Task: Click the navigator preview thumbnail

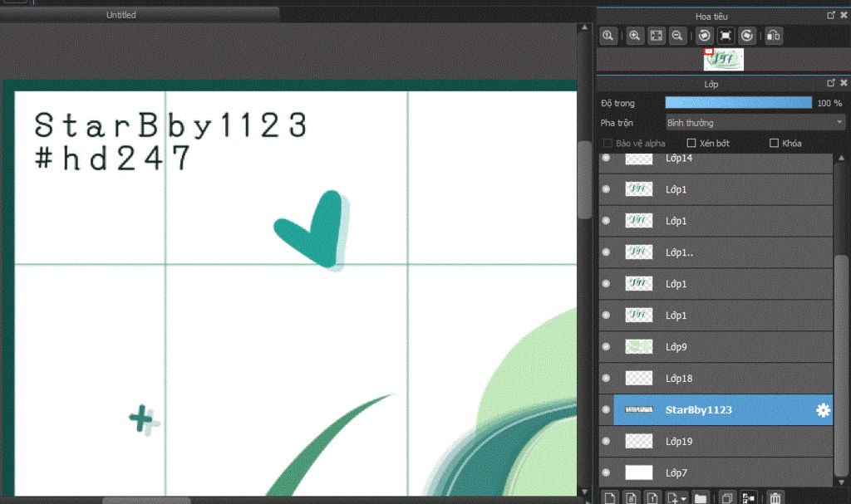Action: point(724,59)
